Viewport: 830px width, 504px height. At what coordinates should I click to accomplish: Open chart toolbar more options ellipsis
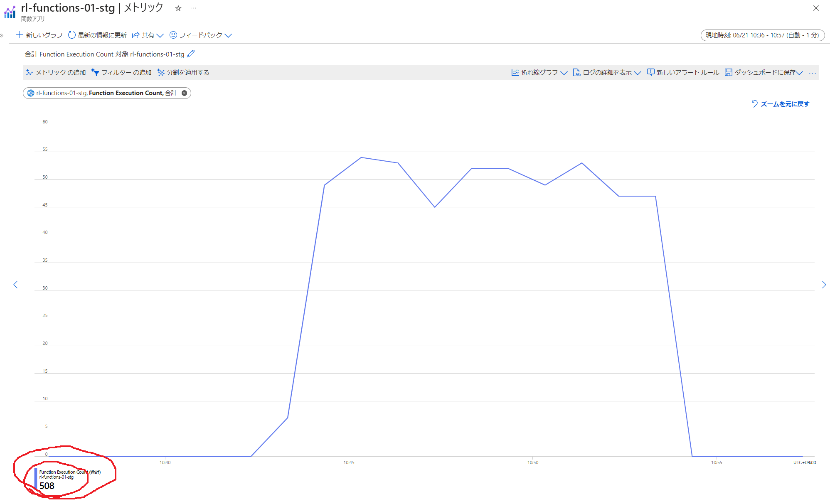point(813,73)
